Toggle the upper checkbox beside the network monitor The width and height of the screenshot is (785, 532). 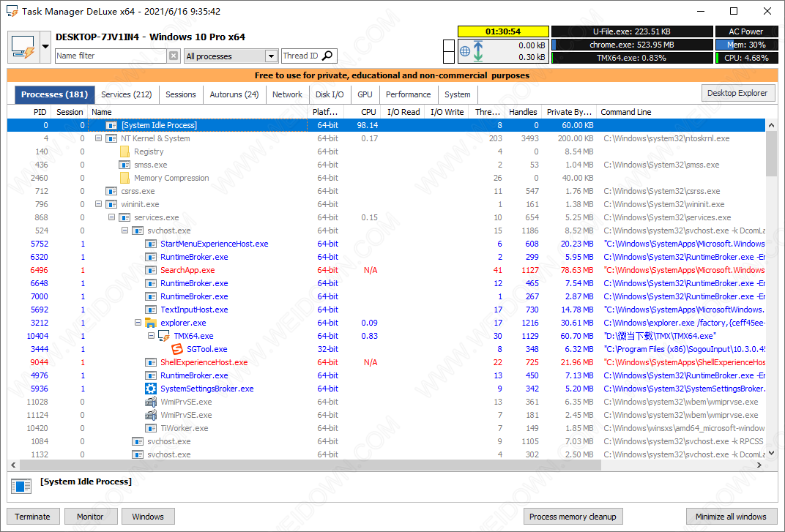pos(449,46)
